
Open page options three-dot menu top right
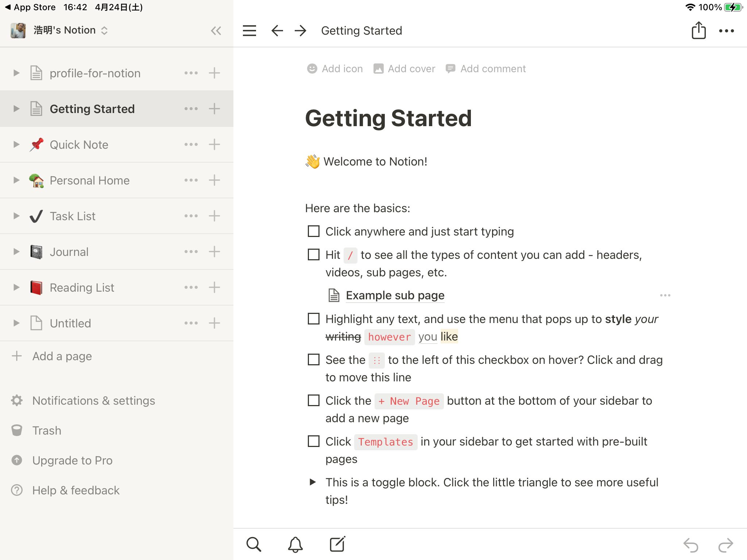tap(726, 31)
